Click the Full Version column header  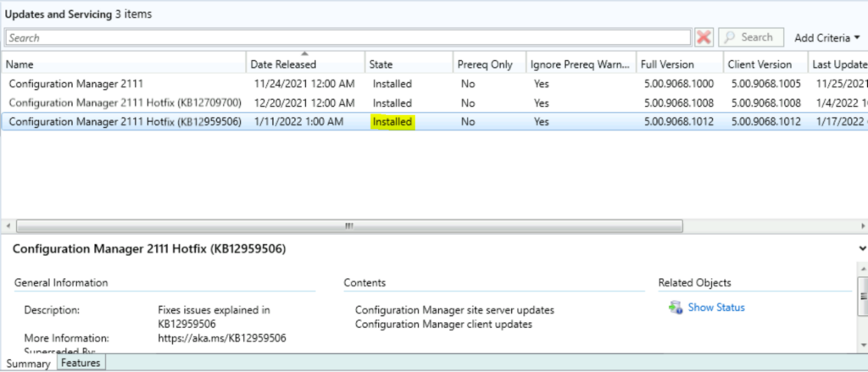[x=679, y=64]
